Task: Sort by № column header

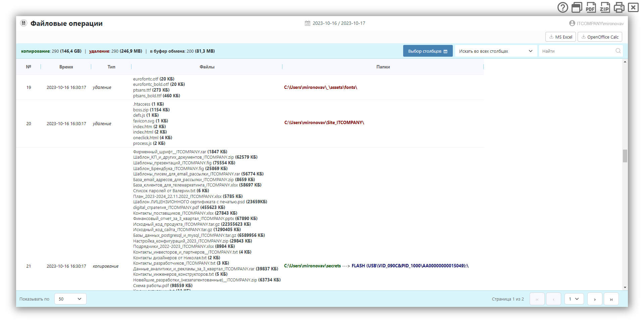Action: (x=29, y=67)
